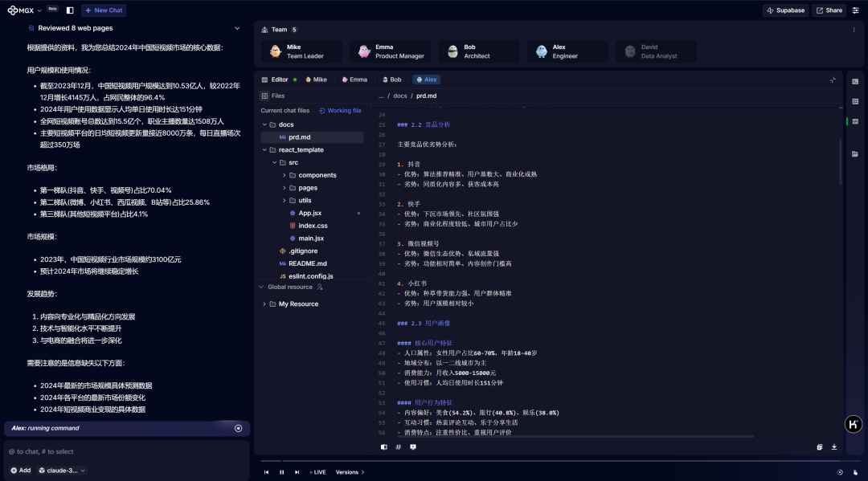This screenshot has width=868, height=481.
Task: Select Mike Team Leader card
Action: click(301, 51)
